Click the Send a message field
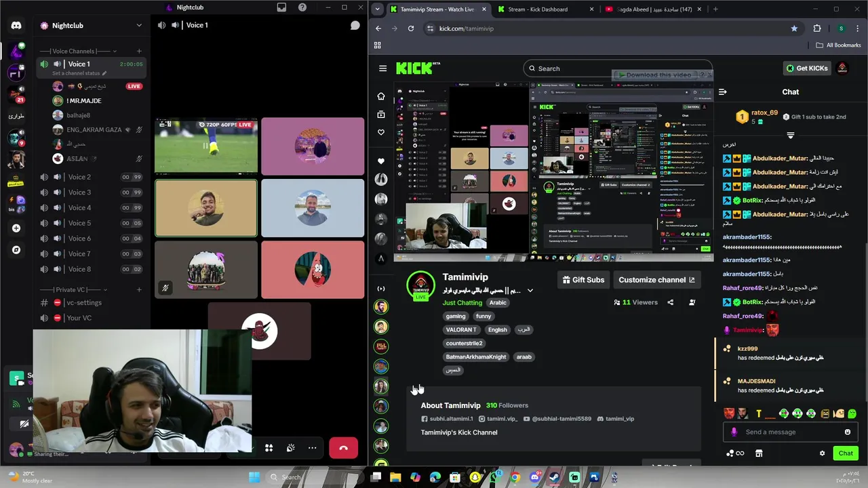 [789, 432]
